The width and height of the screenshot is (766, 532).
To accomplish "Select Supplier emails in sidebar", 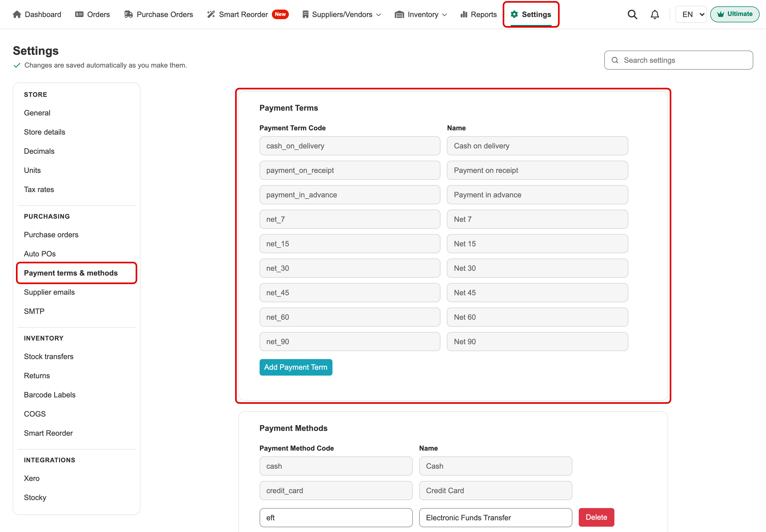I will pos(49,292).
